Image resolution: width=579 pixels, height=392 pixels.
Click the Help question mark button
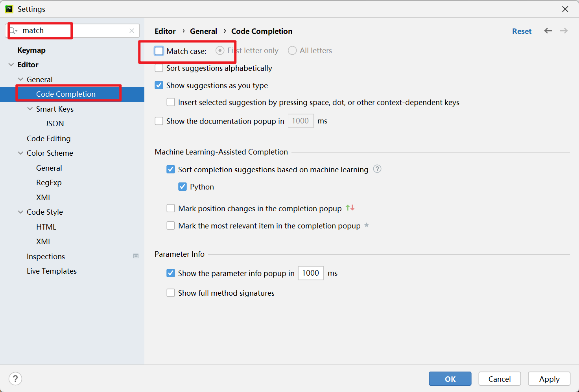pyautogui.click(x=15, y=379)
